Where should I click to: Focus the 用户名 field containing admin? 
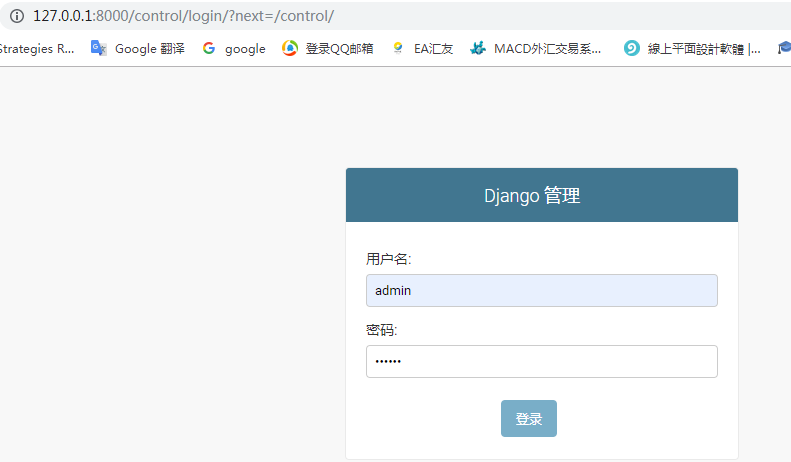(x=542, y=291)
